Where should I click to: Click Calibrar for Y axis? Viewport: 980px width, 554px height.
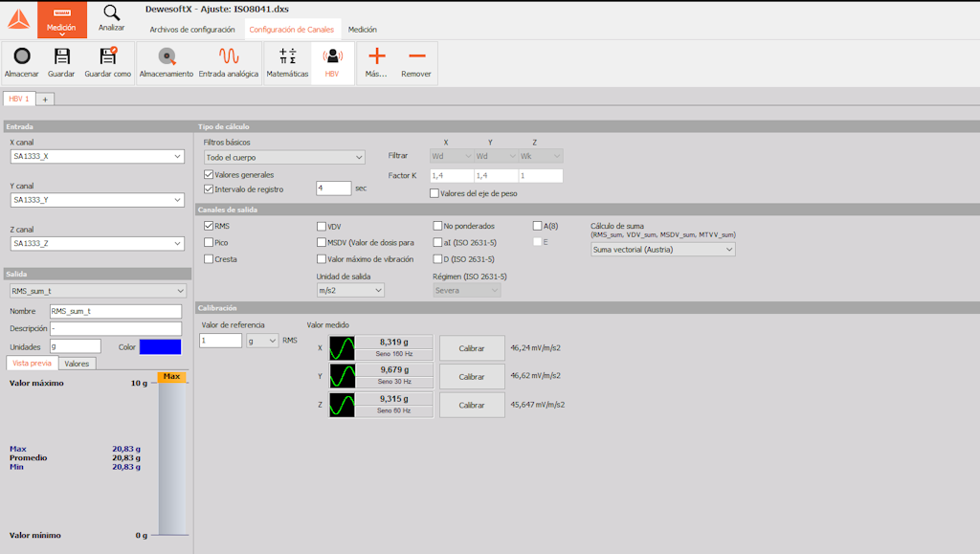pos(472,377)
